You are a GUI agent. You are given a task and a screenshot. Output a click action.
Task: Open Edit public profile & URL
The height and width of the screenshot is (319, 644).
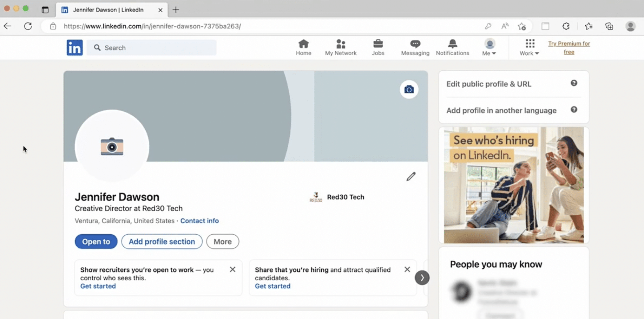489,84
